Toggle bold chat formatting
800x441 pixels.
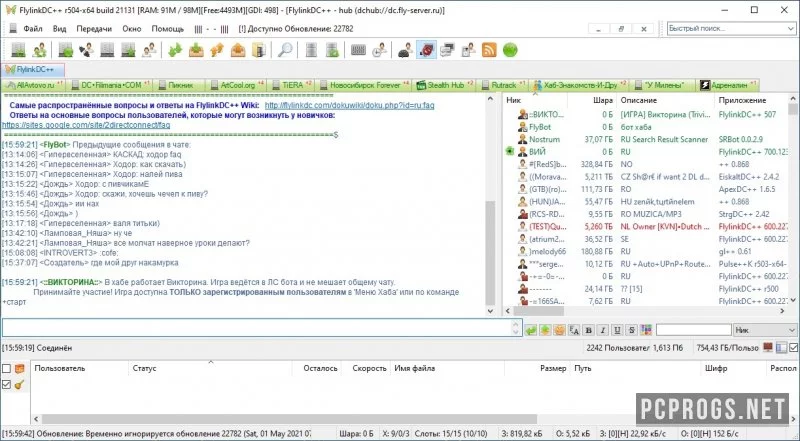click(x=588, y=330)
